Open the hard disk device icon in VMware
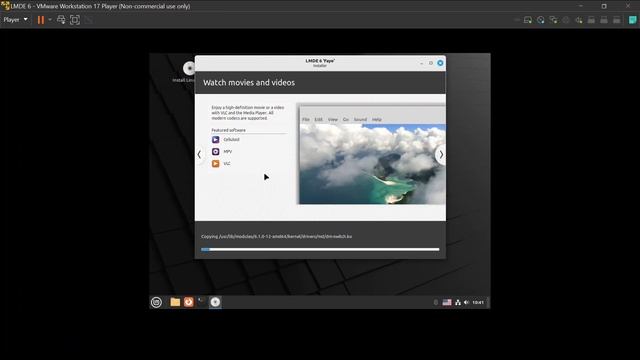This screenshot has width=640, height=360. point(528,20)
